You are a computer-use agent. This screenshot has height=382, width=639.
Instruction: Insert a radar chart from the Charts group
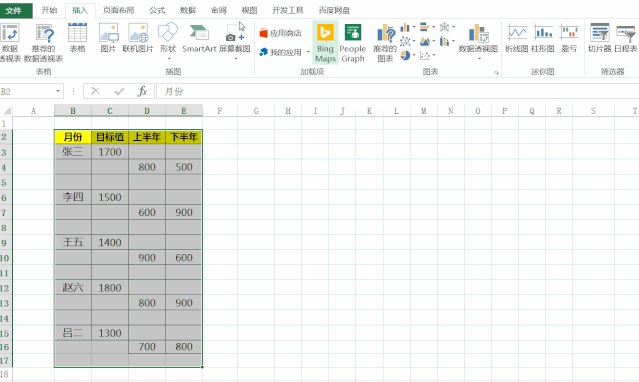click(444, 27)
